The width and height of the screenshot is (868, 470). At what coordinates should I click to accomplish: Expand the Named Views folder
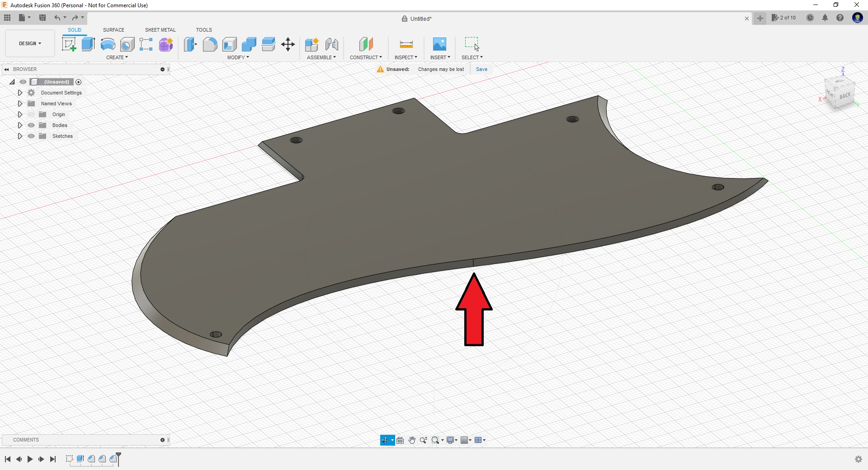20,103
